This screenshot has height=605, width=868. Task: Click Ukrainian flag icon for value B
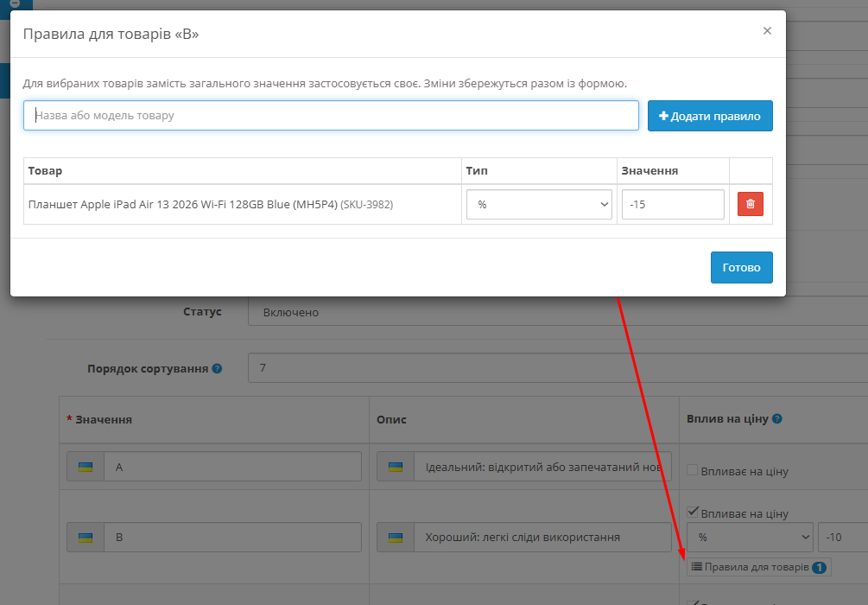coord(86,538)
